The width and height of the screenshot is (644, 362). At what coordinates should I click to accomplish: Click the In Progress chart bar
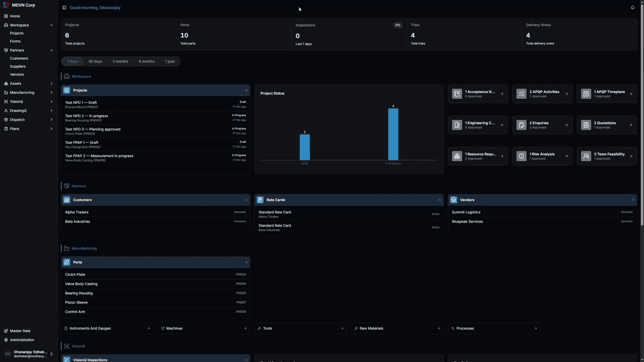point(393,134)
